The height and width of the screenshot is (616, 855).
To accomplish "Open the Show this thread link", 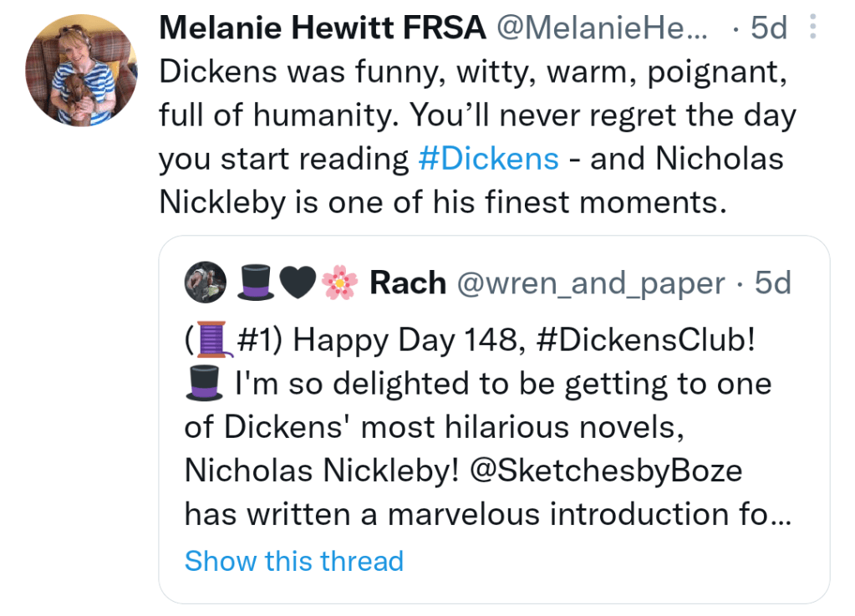I will coord(294,561).
